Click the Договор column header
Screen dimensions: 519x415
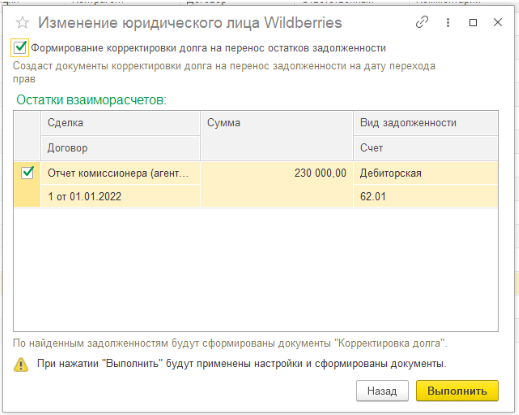click(x=120, y=148)
